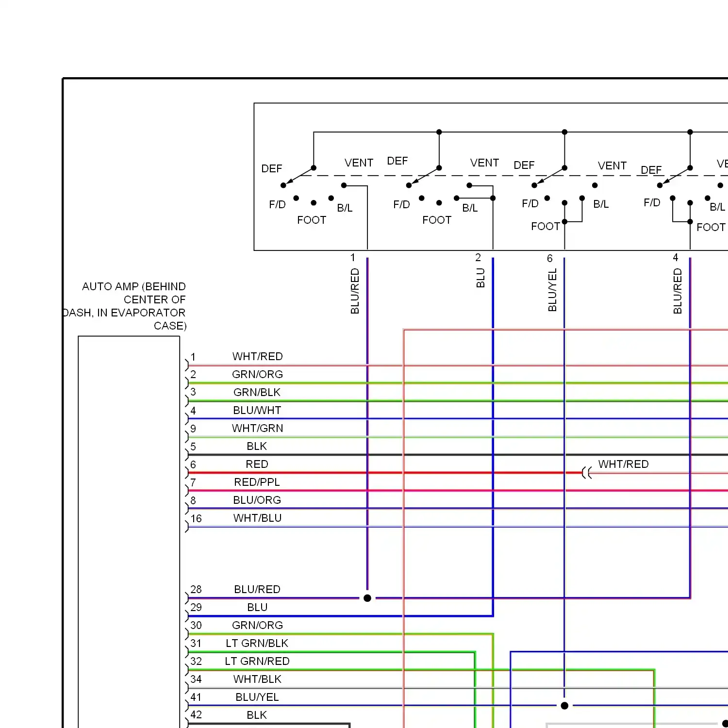Click the AUTO AMP (BEHIND CENTER OF DASH) component label
728x728 pixels.
pos(124,306)
